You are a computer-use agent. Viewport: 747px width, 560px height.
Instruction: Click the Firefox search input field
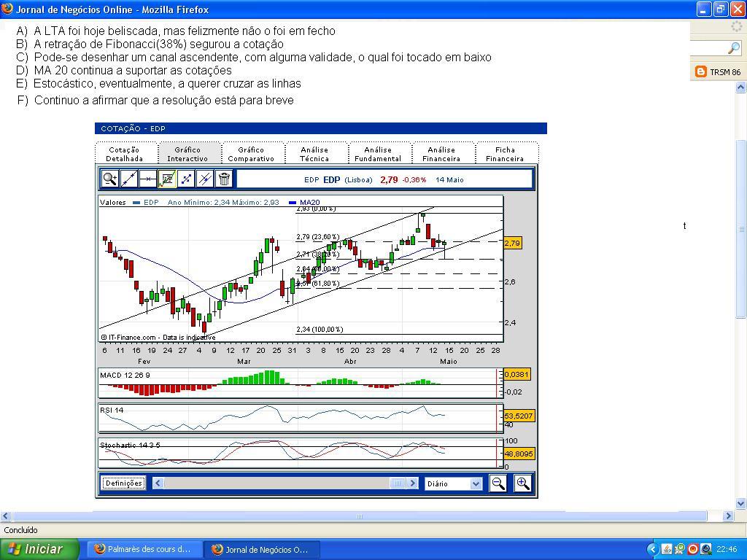[708, 47]
